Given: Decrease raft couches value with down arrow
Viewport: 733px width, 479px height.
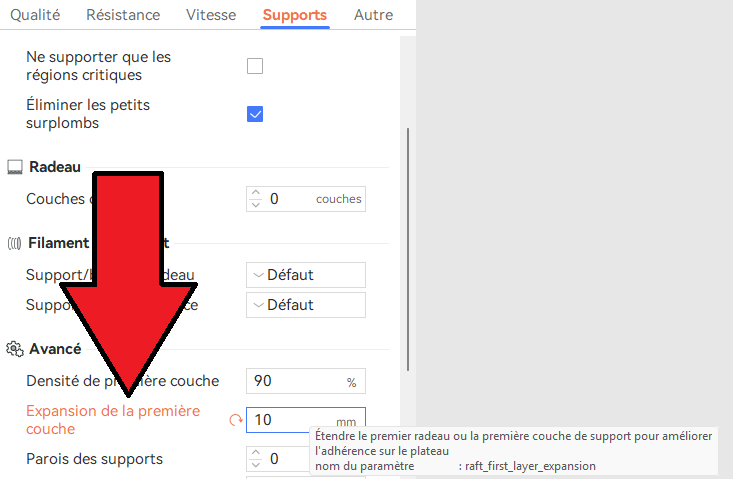Looking at the screenshot, I should click(x=256, y=205).
